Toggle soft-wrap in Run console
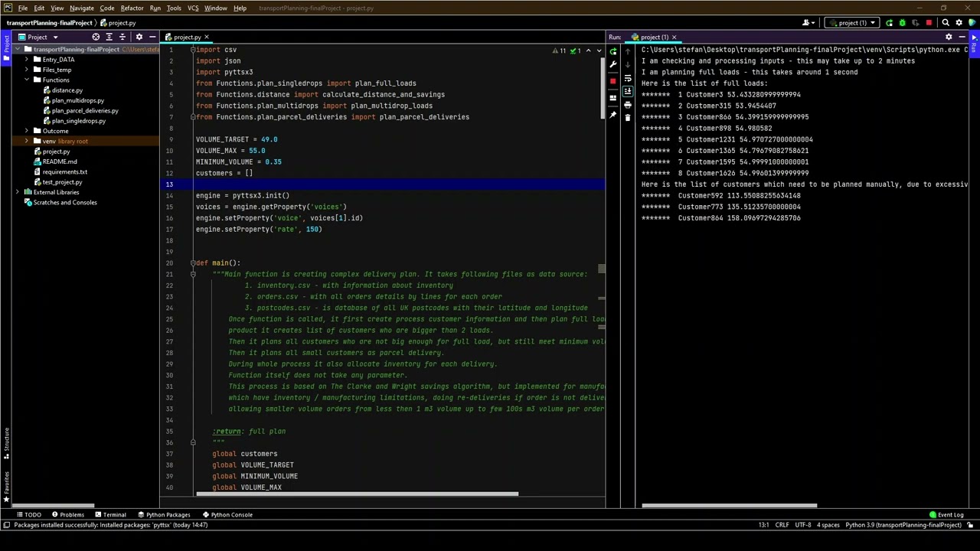The width and height of the screenshot is (980, 551). [x=628, y=77]
